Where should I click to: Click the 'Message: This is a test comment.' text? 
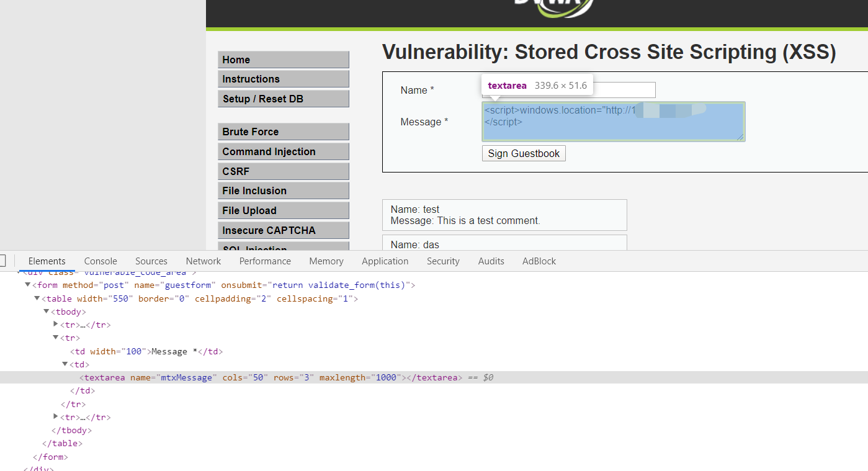click(x=465, y=220)
